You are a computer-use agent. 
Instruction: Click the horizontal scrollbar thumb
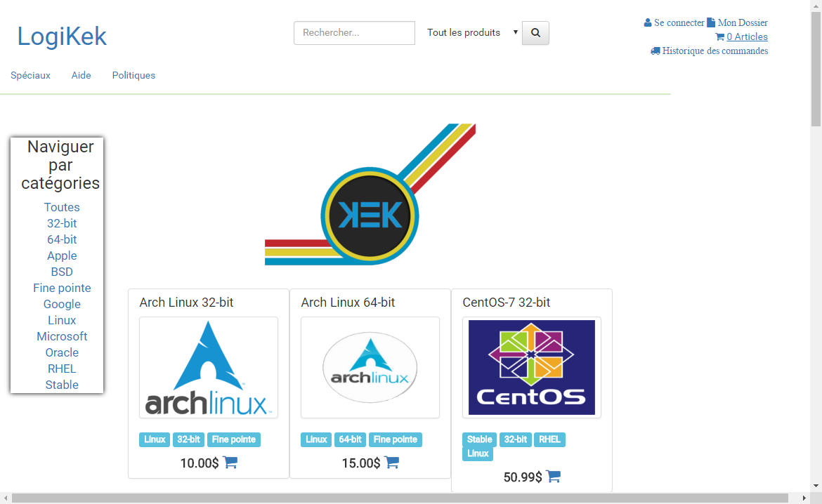click(400, 498)
